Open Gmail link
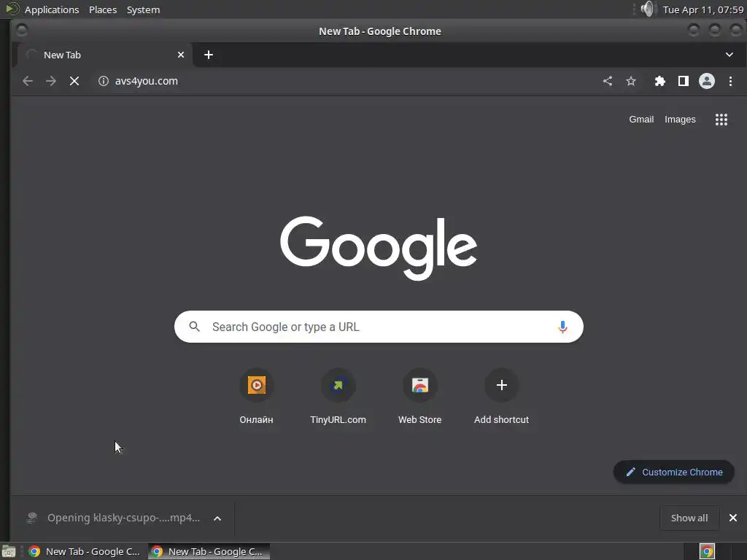This screenshot has height=560, width=747. pos(641,120)
